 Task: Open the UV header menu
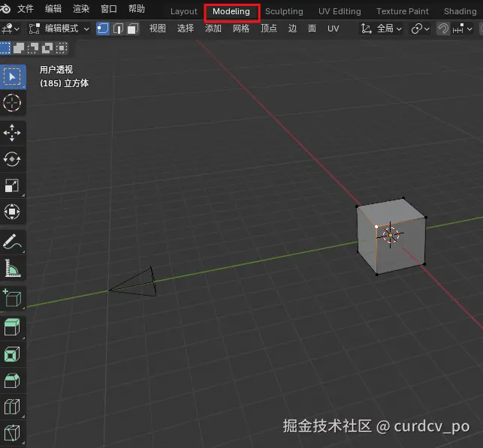click(333, 29)
